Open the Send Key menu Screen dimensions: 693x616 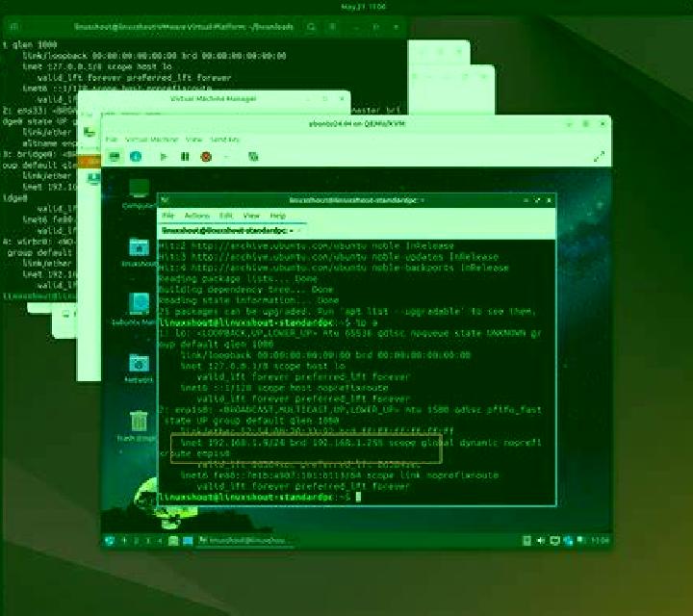click(x=224, y=140)
